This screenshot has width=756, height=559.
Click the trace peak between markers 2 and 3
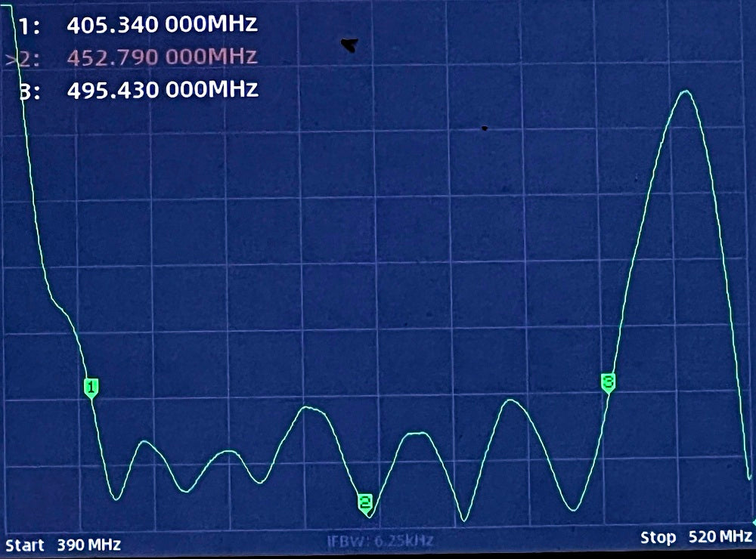point(512,400)
